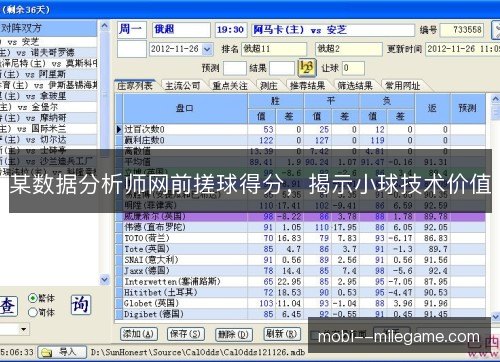The height and width of the screenshot is (362, 500).
Task: Click the 刷新(R) button
Action: [282, 334]
